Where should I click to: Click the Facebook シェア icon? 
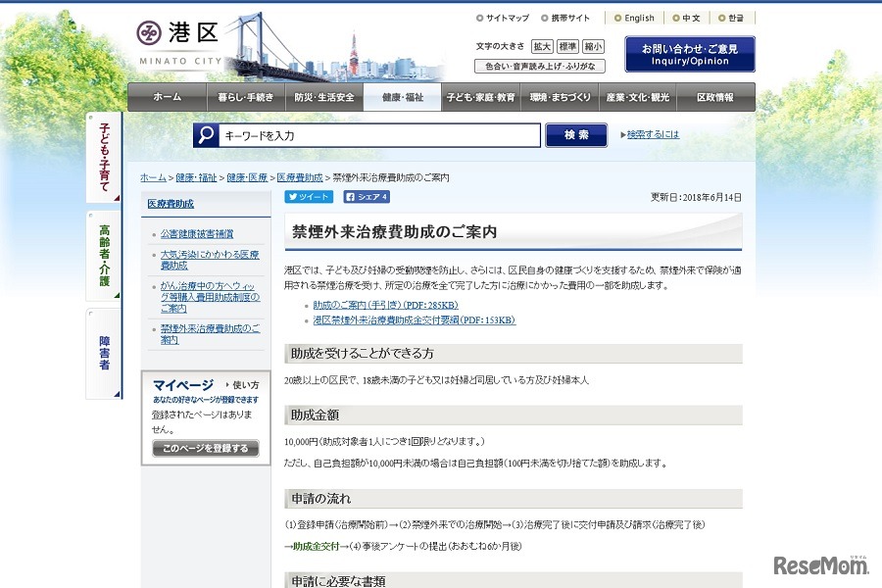point(365,196)
